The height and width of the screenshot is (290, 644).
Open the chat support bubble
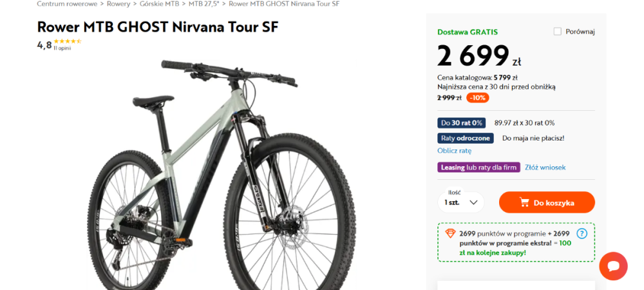613,266
